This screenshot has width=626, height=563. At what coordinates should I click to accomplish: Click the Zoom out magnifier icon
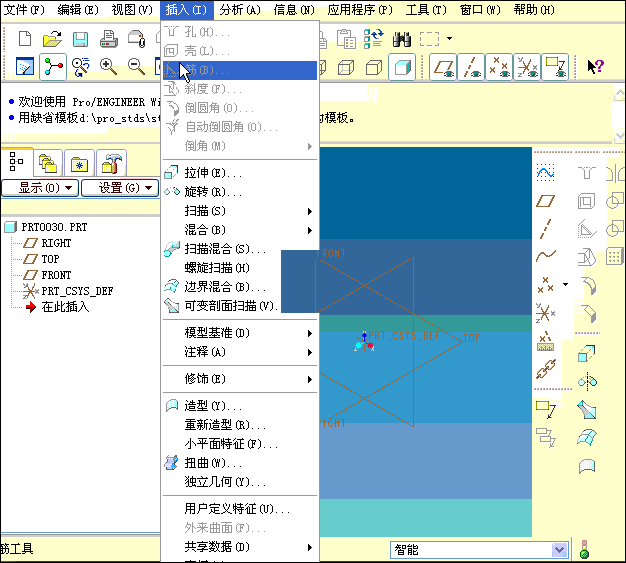pos(136,67)
